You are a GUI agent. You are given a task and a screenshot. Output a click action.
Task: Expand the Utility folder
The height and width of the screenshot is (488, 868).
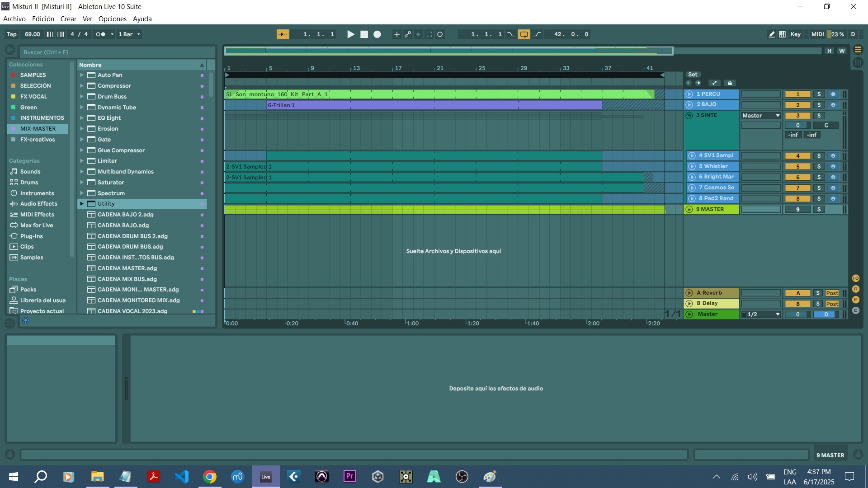coord(82,204)
